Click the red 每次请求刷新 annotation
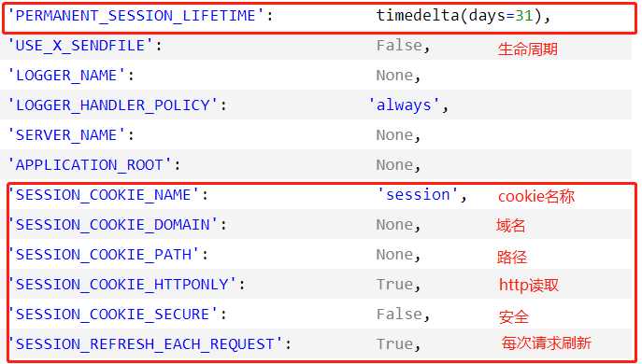The image size is (642, 364). pos(547,343)
